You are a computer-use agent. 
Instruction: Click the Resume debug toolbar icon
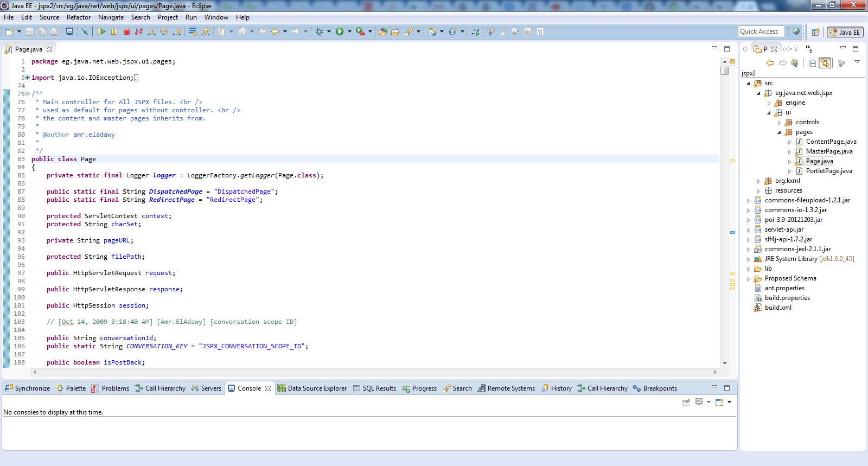[101, 31]
